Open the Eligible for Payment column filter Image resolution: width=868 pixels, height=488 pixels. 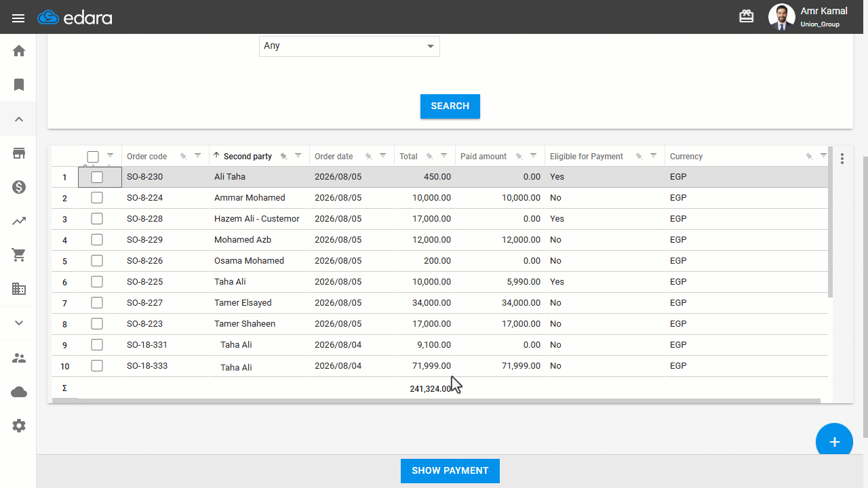click(x=654, y=155)
